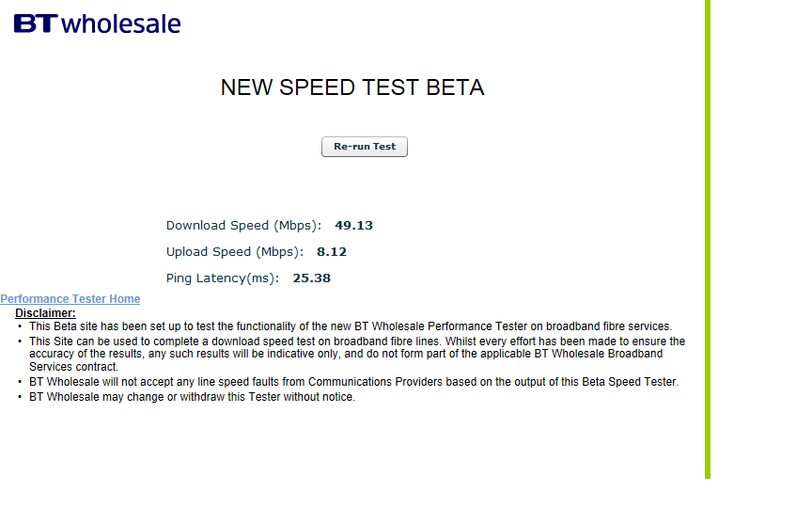Click the word wholesale in the logo
This screenshot has height=508, width=812.
(x=121, y=24)
